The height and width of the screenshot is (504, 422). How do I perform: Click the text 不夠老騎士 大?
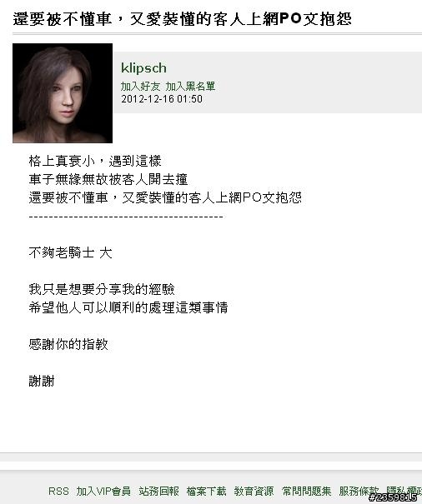(71, 252)
